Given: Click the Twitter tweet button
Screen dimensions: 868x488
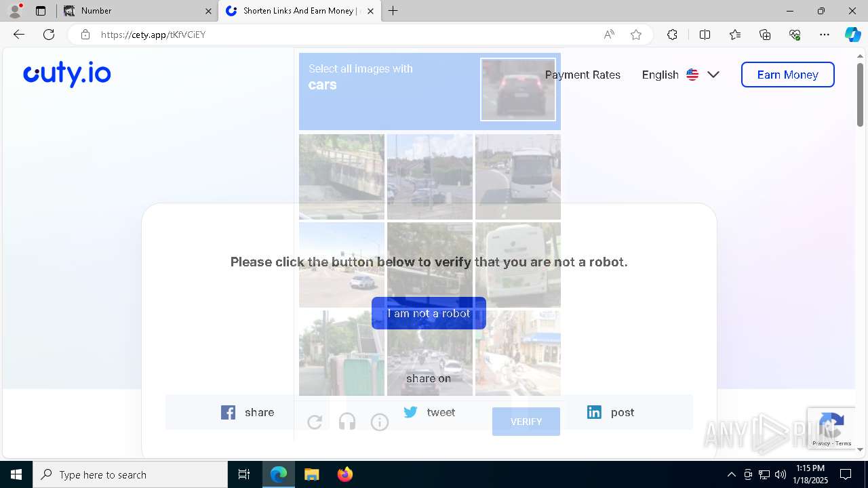Looking at the screenshot, I should coord(429,412).
